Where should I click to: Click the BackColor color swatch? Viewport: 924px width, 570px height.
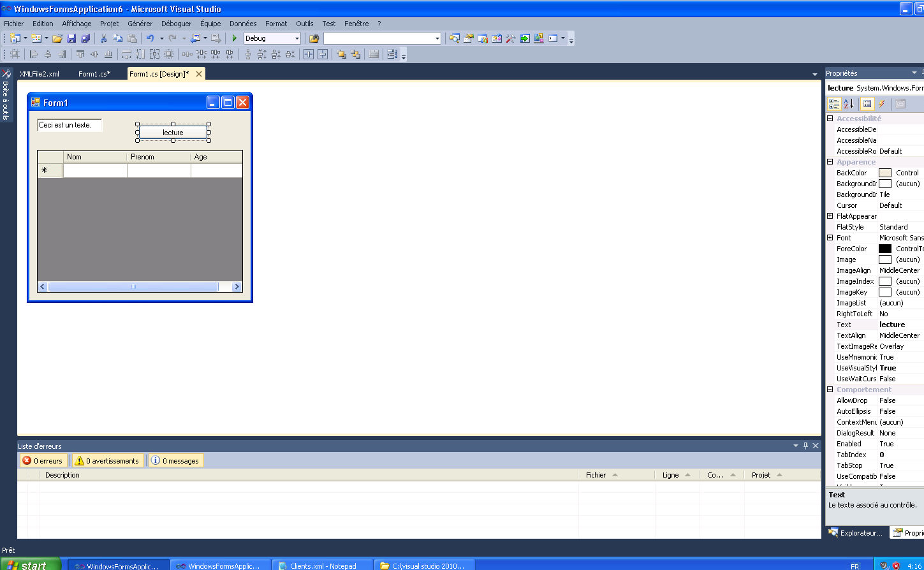[x=885, y=173]
